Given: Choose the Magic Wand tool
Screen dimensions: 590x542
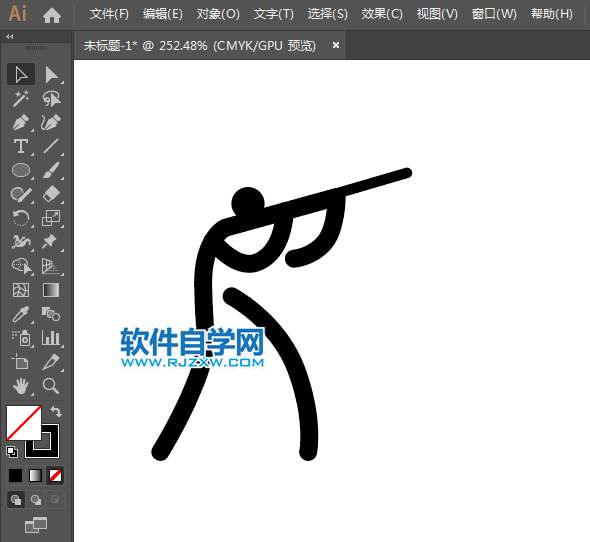Looking at the screenshot, I should coord(21,98).
